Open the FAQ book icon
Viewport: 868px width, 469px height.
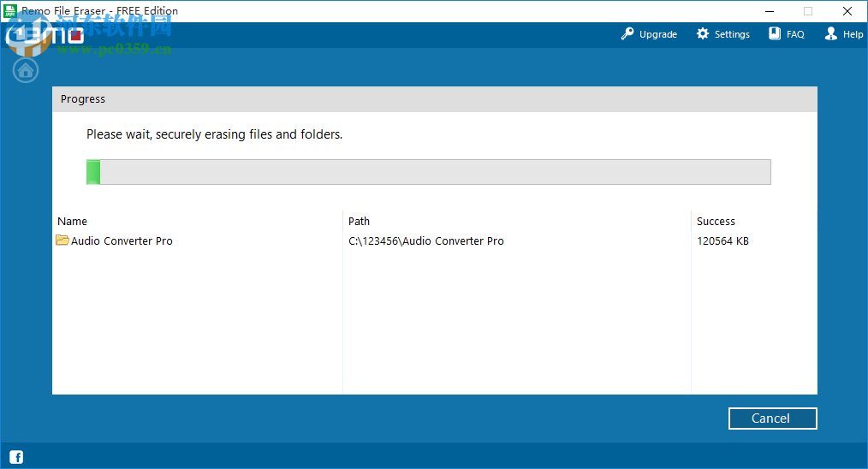(x=775, y=33)
